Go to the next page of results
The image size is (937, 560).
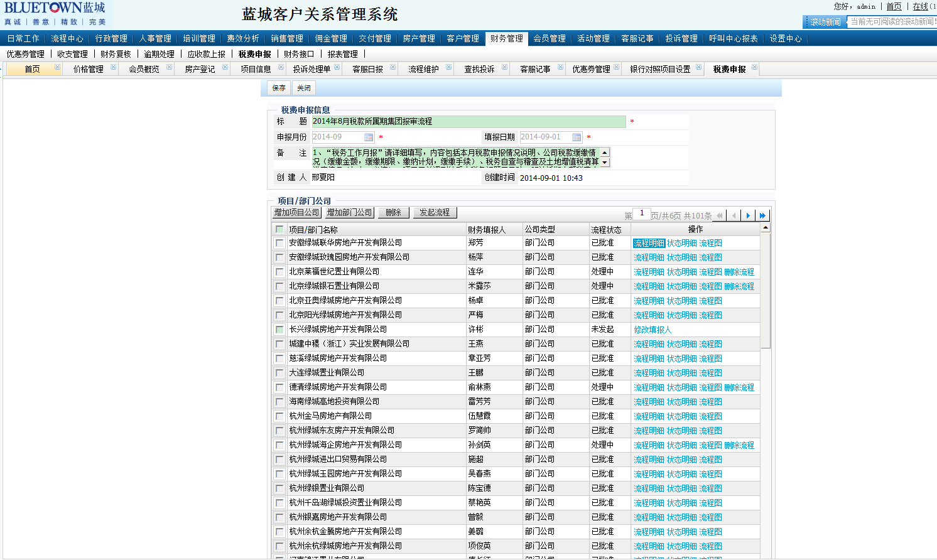click(748, 215)
